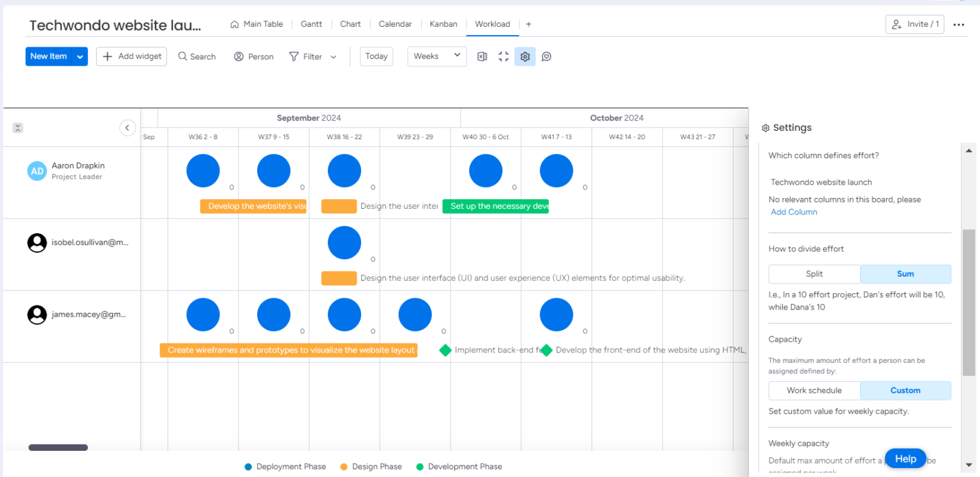Switch to the Kanban view tab
This screenshot has height=477, width=980.
click(x=443, y=24)
